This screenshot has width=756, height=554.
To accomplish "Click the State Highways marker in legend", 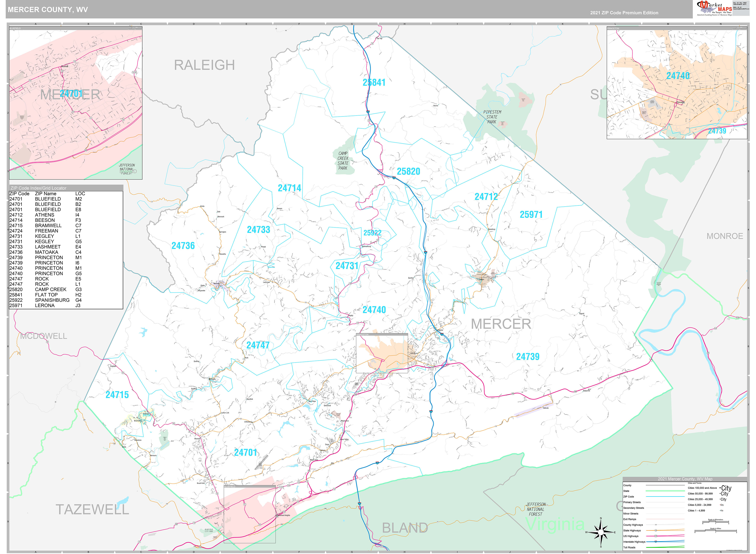I will tap(656, 531).
